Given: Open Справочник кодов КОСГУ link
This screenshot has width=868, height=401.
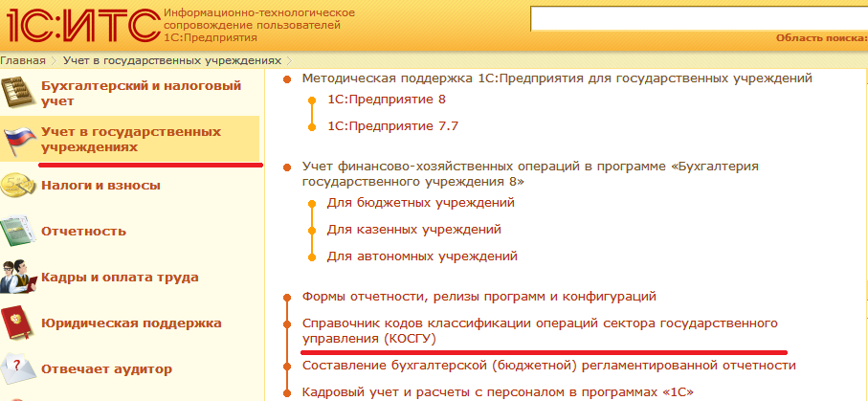Looking at the screenshot, I should tap(541, 331).
